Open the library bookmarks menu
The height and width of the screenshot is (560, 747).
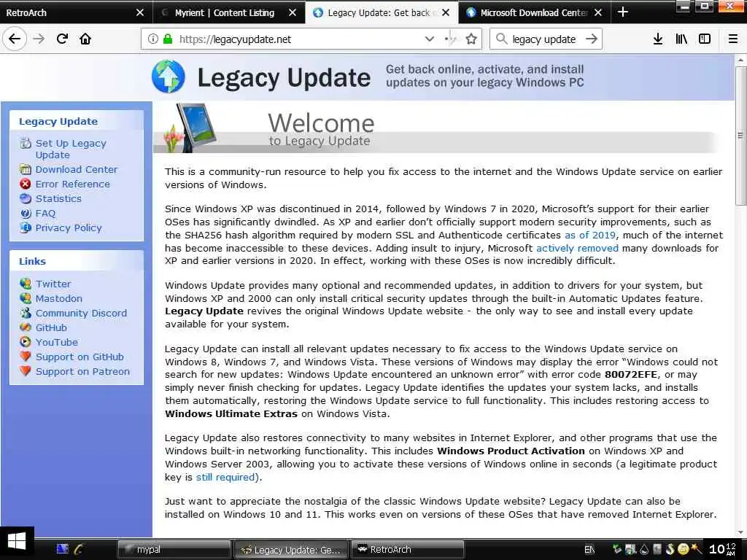[681, 39]
